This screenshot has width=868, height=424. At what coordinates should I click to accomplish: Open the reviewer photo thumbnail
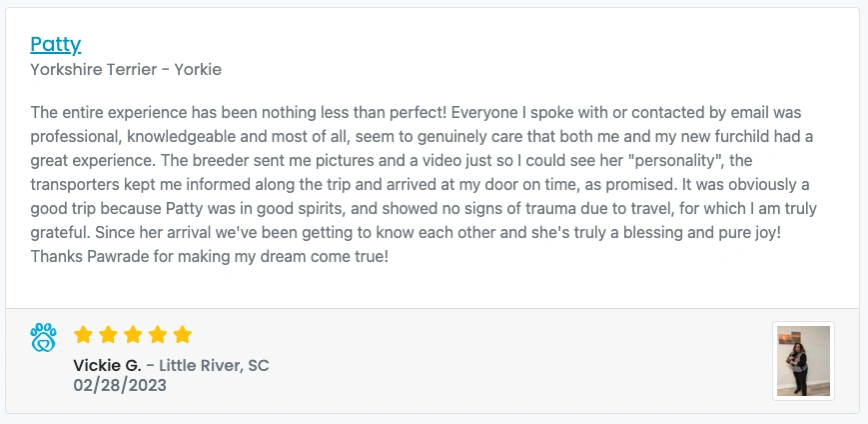click(803, 361)
